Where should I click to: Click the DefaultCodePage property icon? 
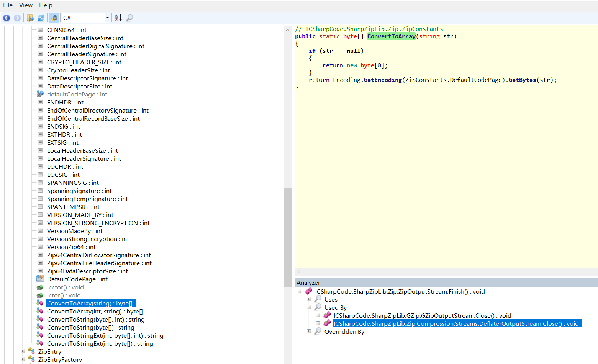pyautogui.click(x=40, y=279)
